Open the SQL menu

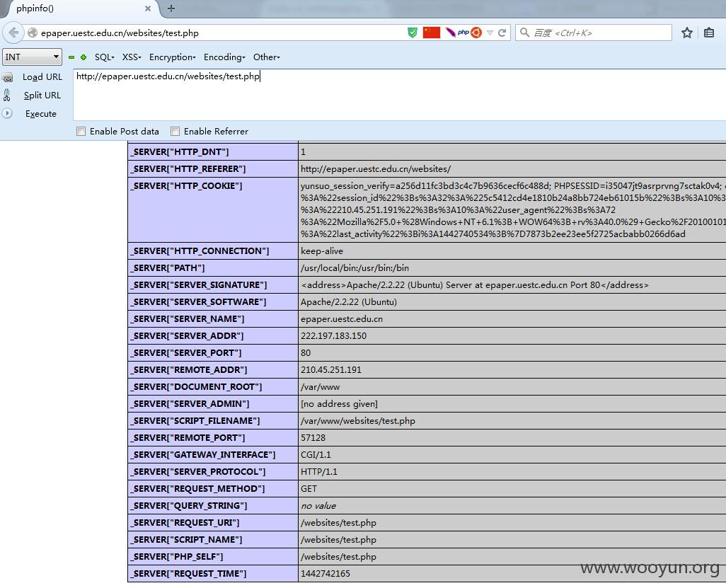pos(104,57)
